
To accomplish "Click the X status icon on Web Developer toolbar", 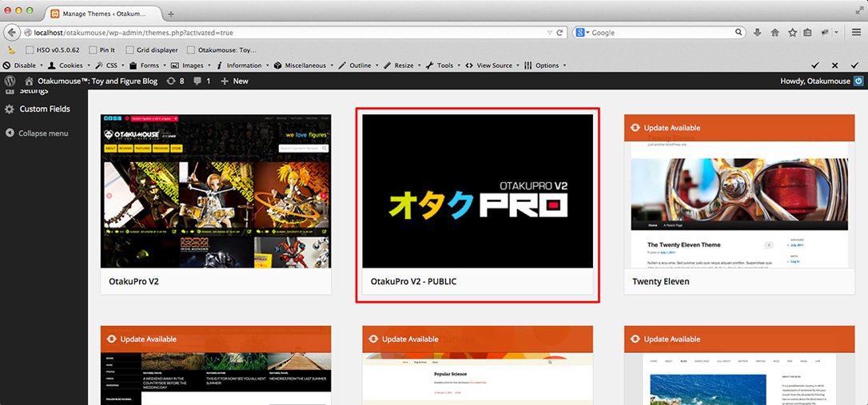I will 834,66.
